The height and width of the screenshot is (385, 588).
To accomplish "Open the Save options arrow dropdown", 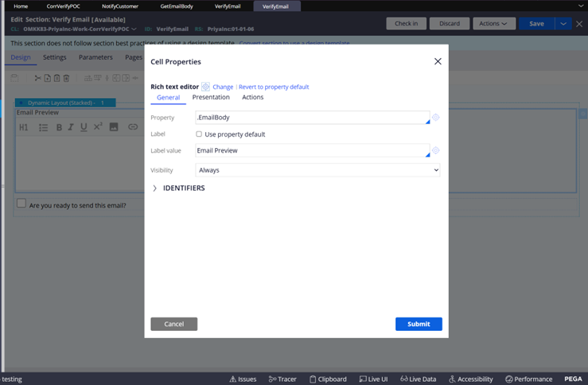I will tap(563, 24).
